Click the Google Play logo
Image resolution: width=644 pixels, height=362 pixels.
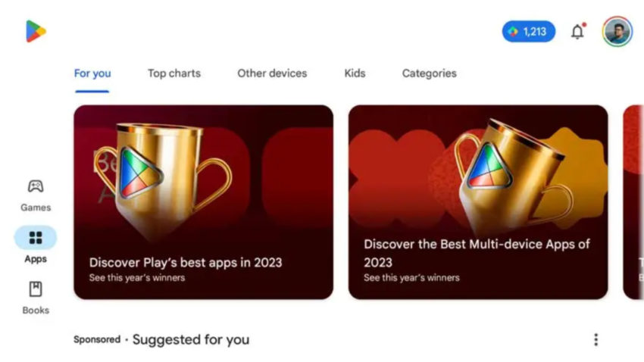point(36,31)
